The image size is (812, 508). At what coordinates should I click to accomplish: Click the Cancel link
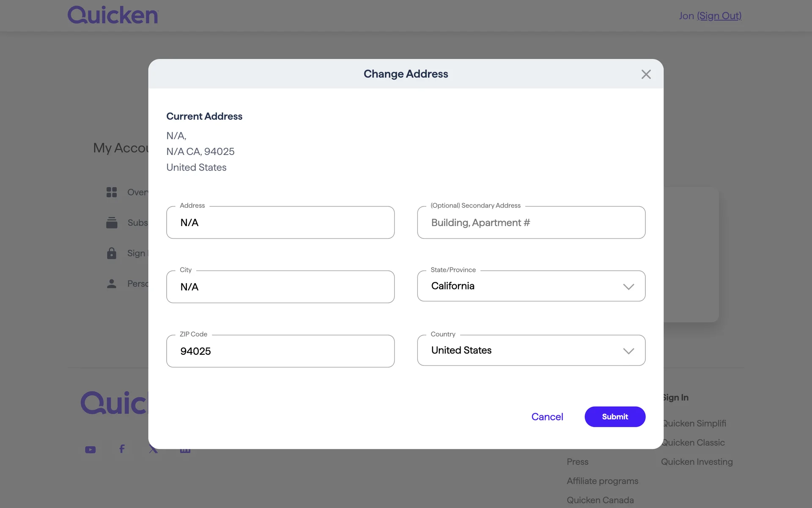547,417
